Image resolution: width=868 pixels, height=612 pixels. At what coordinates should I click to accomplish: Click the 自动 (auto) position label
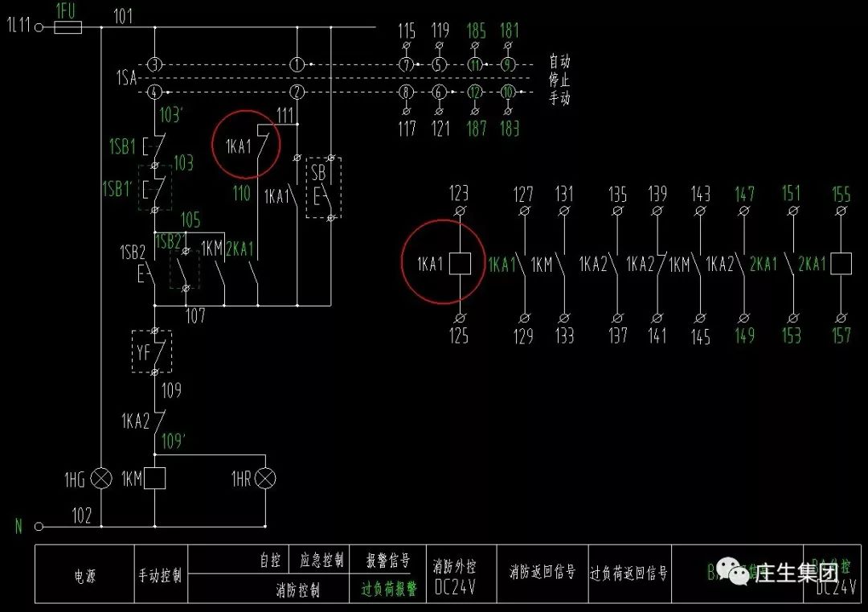(x=559, y=60)
